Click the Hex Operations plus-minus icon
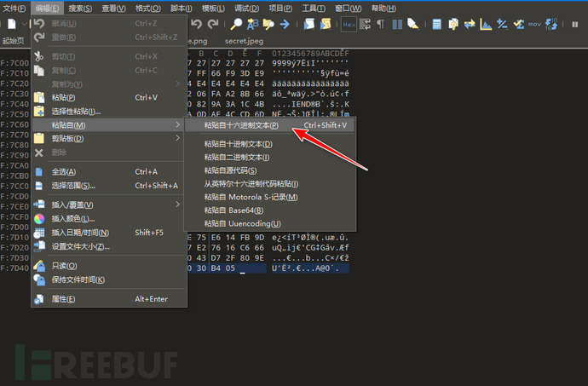Viewport: 588px width, 386px height. [502, 25]
